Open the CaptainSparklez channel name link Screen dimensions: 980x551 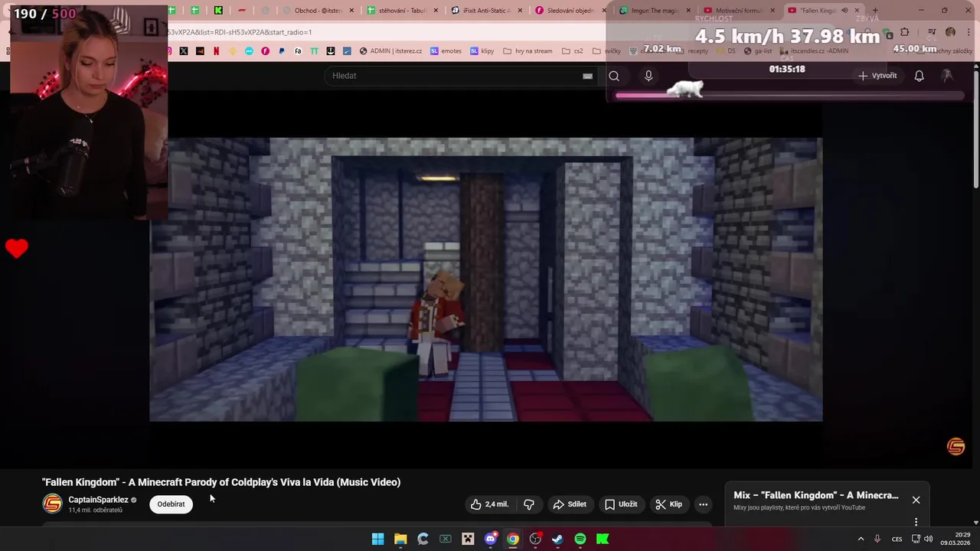pos(98,500)
